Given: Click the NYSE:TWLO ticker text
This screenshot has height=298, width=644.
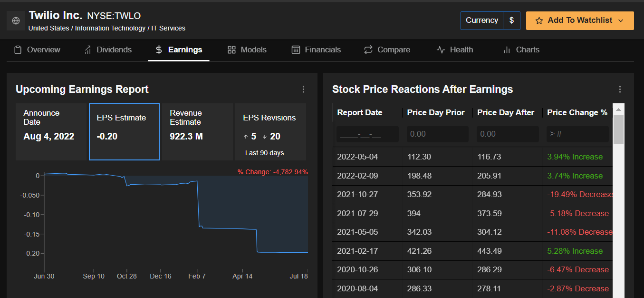Looking at the screenshot, I should 114,16.
